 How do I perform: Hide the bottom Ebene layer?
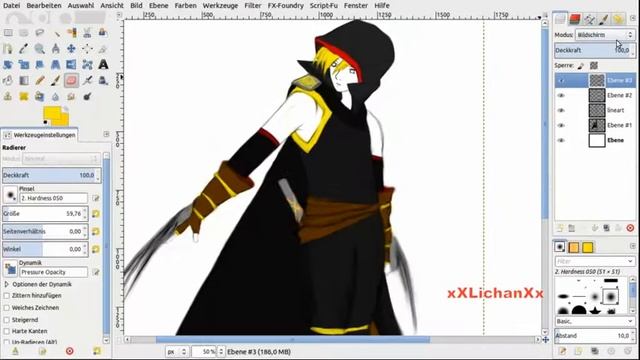click(561, 140)
